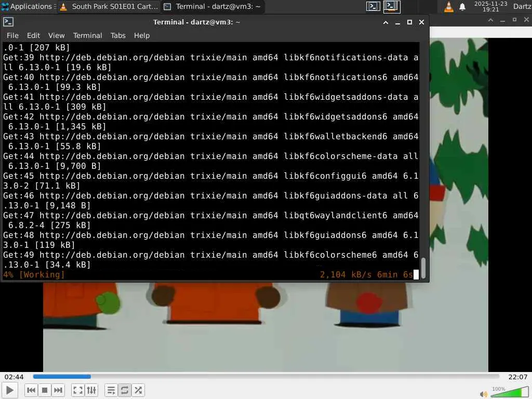This screenshot has width=532, height=399.
Task: Show the VLC playlist
Action: pyautogui.click(x=111, y=390)
